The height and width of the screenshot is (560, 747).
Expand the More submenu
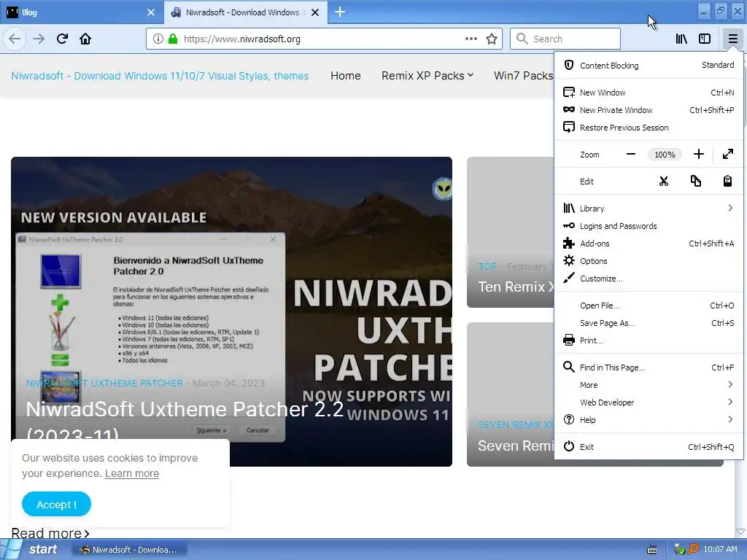click(x=649, y=385)
